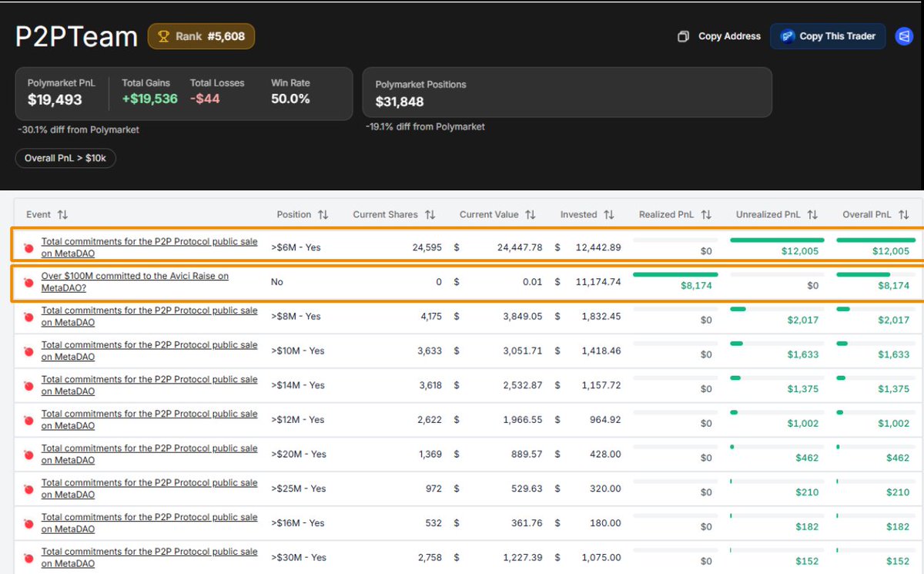This screenshot has height=574, width=924.
Task: Sort table by Current Shares arrows
Action: [430, 215]
